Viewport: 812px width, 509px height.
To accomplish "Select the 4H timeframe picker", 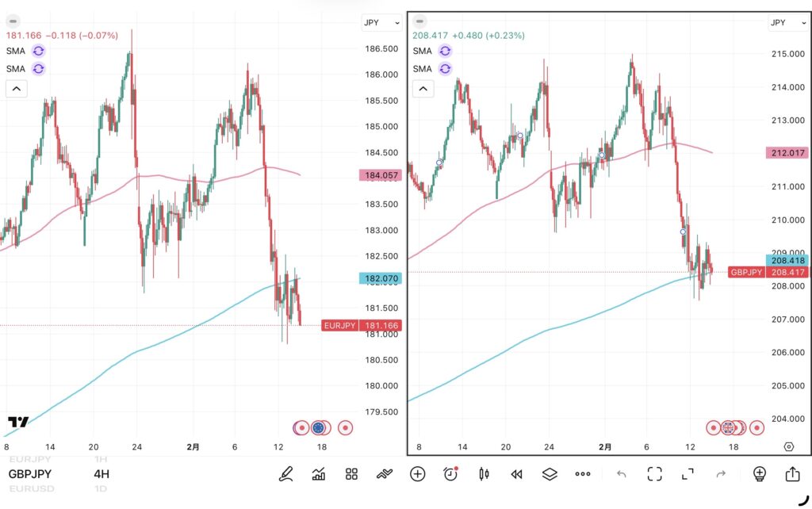I will (x=101, y=474).
